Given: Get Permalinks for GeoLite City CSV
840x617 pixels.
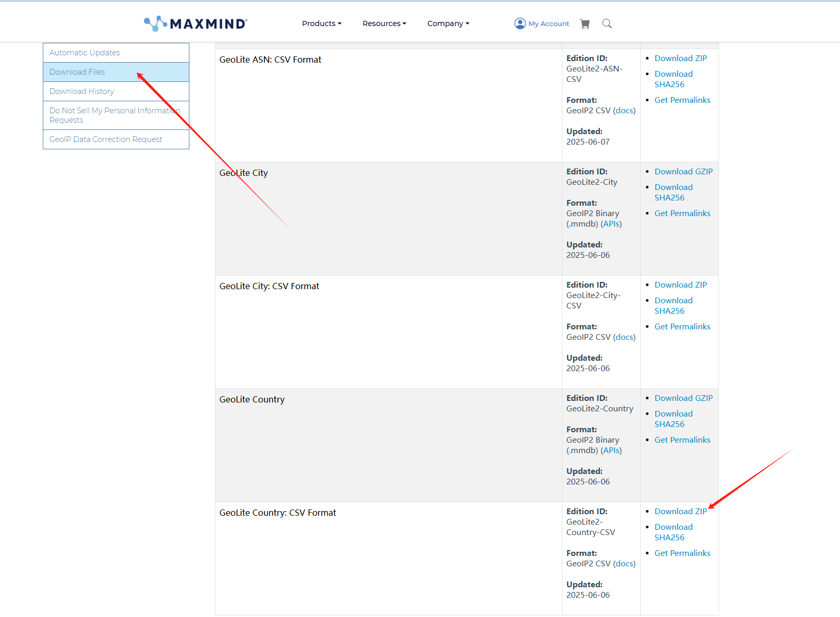Looking at the screenshot, I should (x=682, y=327).
